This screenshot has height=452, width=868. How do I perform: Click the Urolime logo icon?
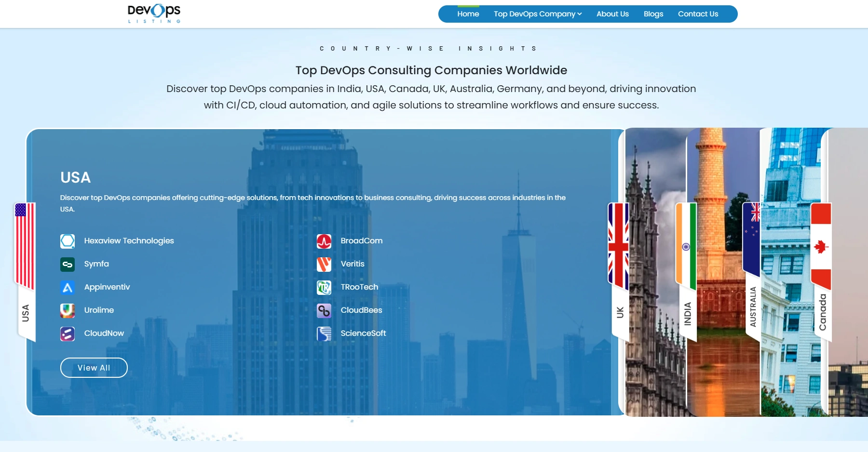(68, 310)
